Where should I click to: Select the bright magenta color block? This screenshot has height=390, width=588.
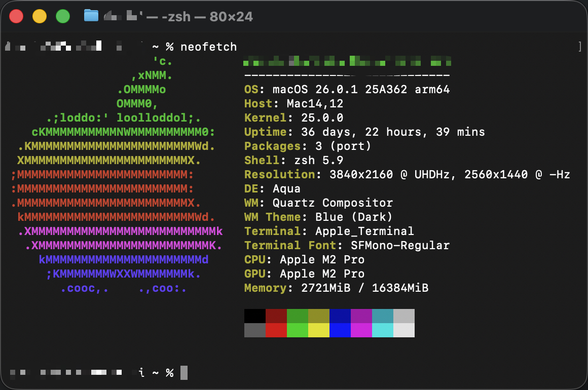(x=361, y=330)
